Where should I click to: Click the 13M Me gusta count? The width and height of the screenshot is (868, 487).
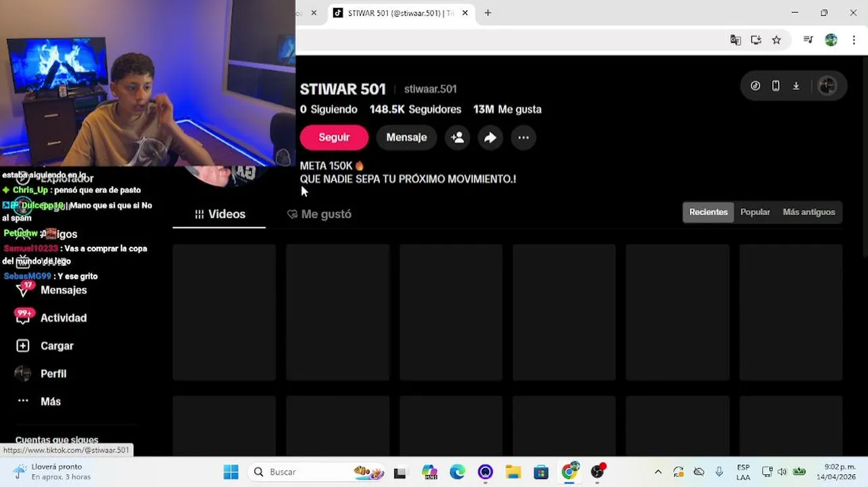tap(507, 109)
